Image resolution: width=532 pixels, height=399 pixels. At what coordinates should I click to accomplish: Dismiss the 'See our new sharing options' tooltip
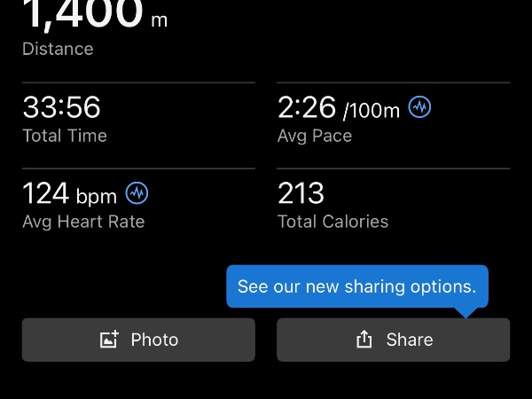point(357,286)
